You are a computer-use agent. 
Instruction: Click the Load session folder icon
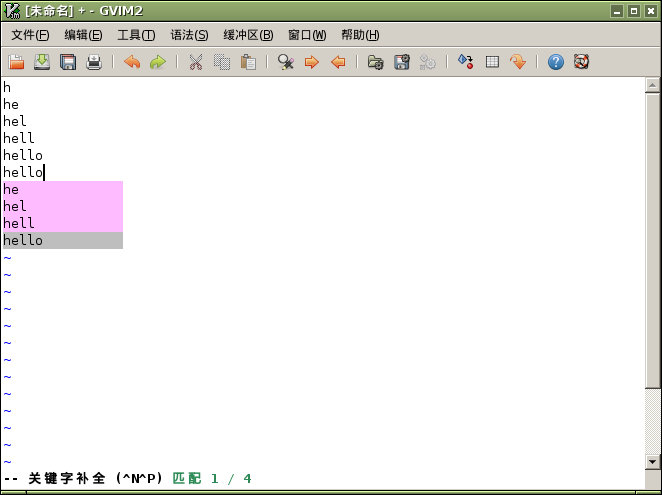coord(375,62)
